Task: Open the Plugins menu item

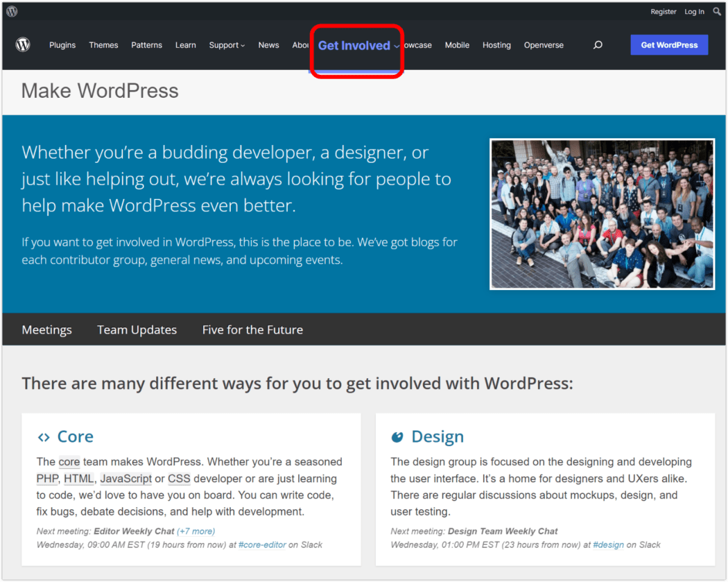Action: (x=62, y=45)
